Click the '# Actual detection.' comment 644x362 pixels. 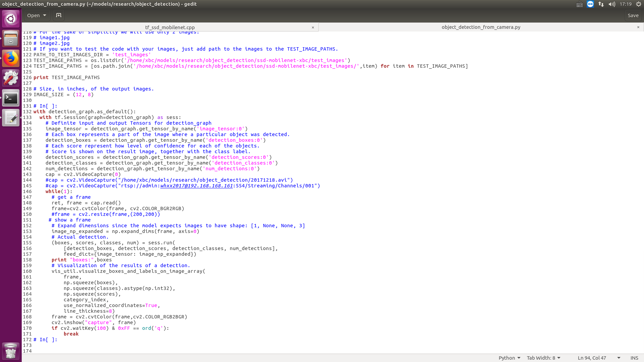click(x=80, y=237)
